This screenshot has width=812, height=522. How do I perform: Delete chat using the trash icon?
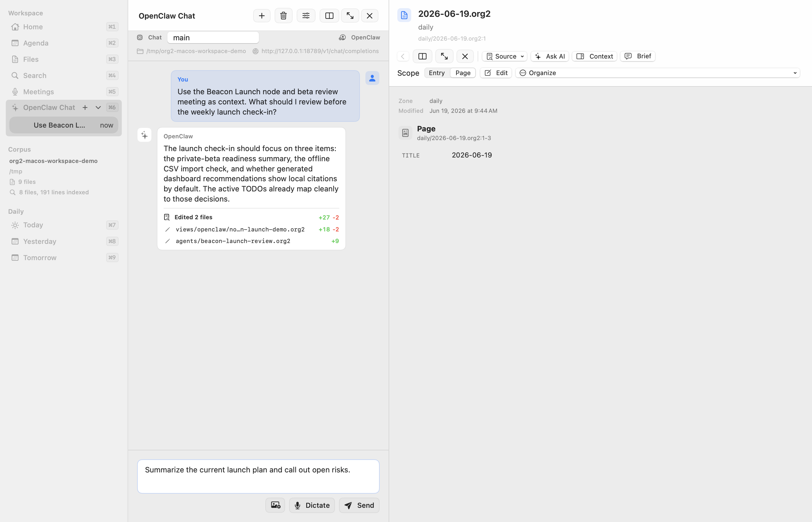click(x=283, y=16)
